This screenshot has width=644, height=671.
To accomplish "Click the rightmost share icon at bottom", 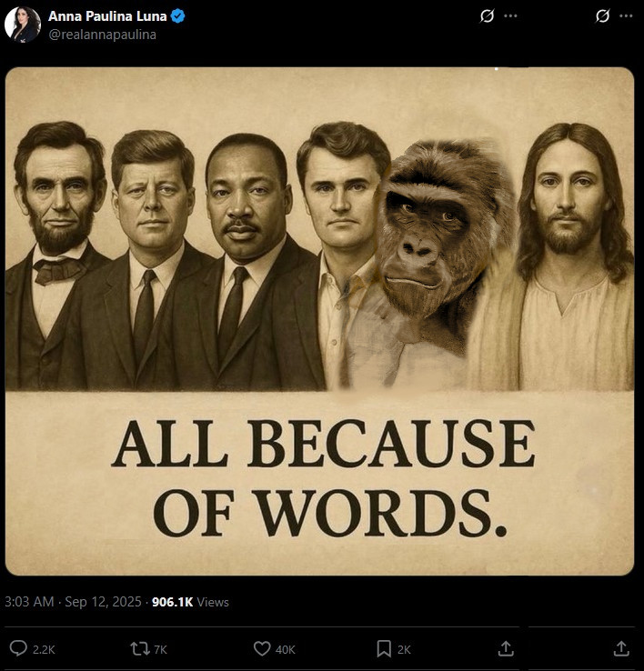I will pos(621,648).
